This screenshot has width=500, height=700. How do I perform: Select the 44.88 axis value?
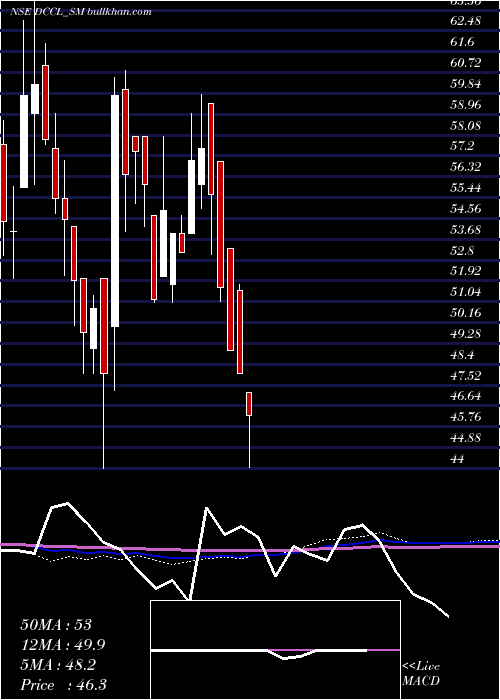(466, 438)
